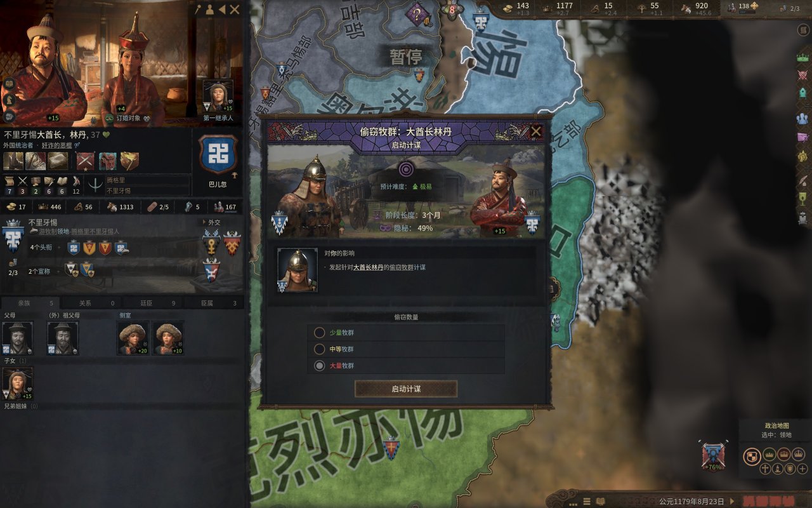Select the realms map mode button

click(x=752, y=456)
